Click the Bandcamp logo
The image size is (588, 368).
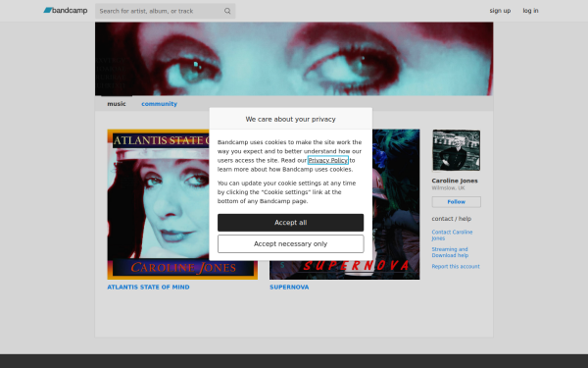pyautogui.click(x=66, y=11)
